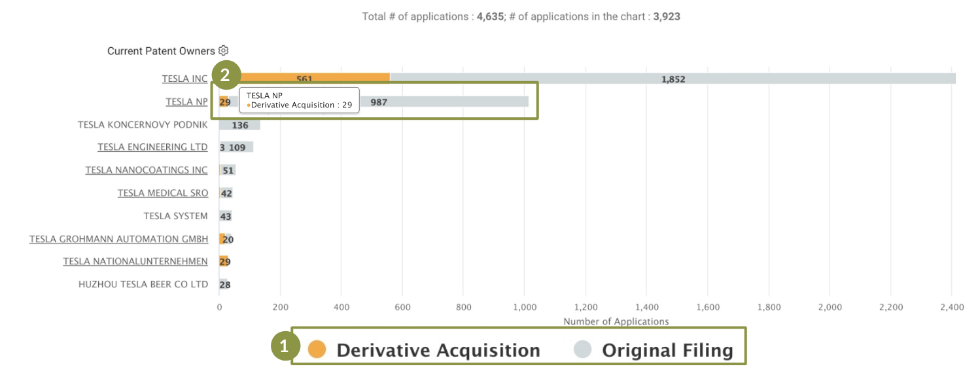Screen dimensions: 980x377
Task: Click the 1,000 x-axis tick label
Action: coord(525,307)
